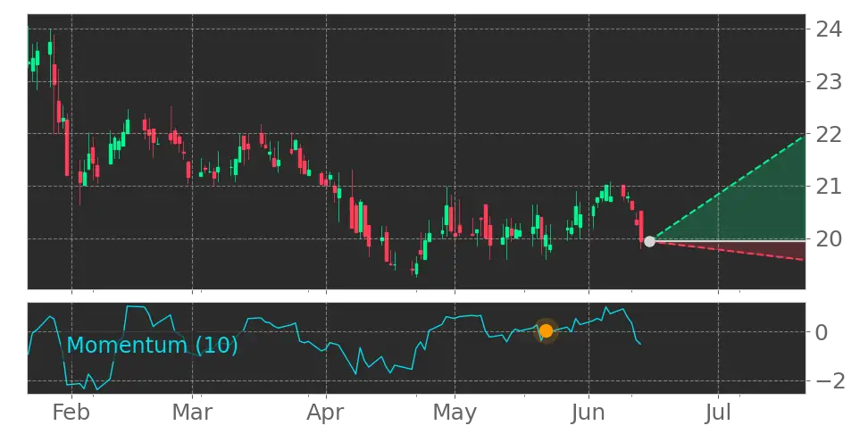Click the price axis value 24
Image resolution: width=868 pixels, height=434 pixels.
[x=829, y=29]
